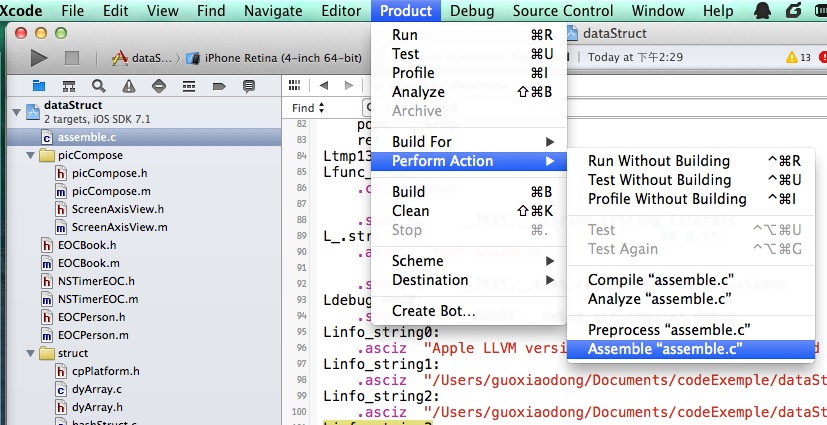Choose Clean in Product menu
Screen dimensions: 827x425
(469, 211)
